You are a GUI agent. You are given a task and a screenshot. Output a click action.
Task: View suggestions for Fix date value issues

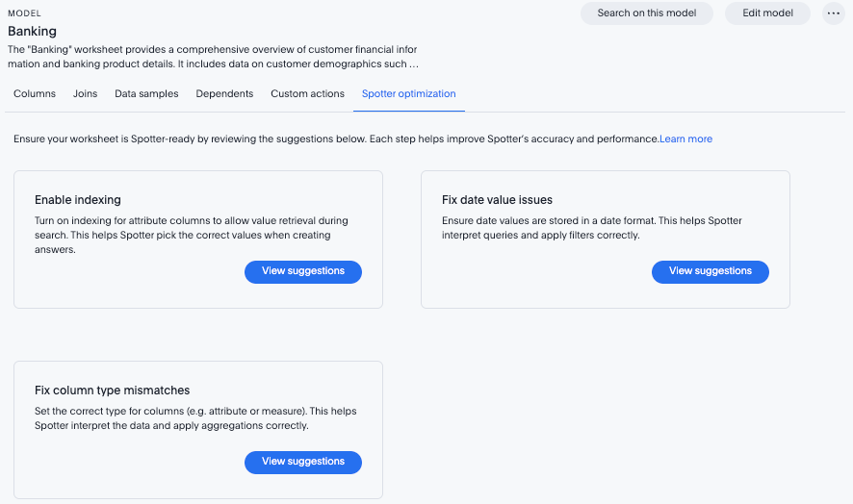click(710, 271)
